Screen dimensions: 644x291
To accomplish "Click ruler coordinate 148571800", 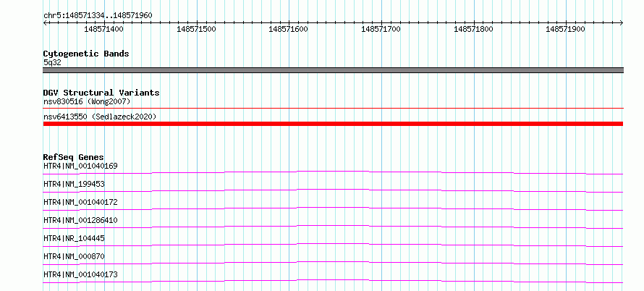I will [473, 29].
